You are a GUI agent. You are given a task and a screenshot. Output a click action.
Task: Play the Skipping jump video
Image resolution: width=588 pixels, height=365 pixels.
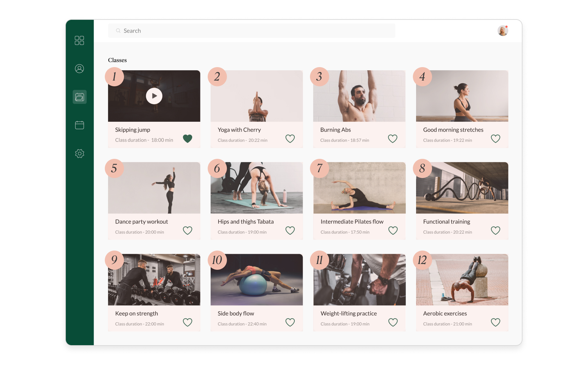(x=154, y=96)
